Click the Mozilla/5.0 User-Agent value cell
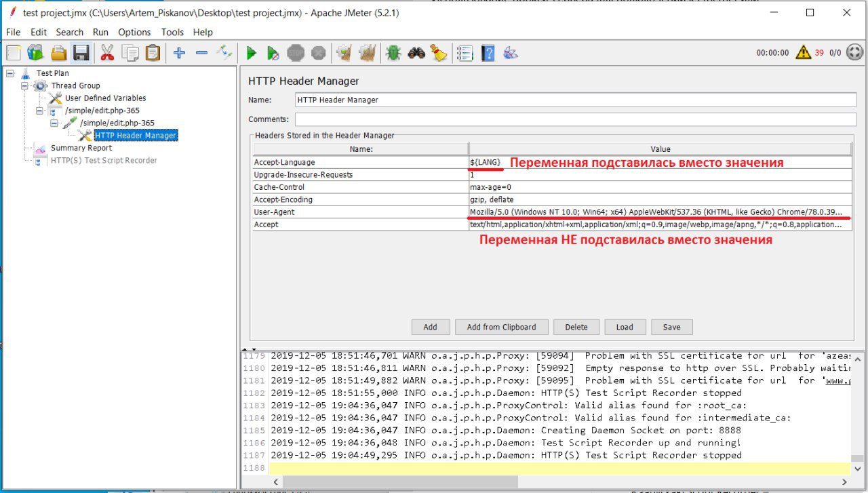868x493 pixels. [660, 212]
